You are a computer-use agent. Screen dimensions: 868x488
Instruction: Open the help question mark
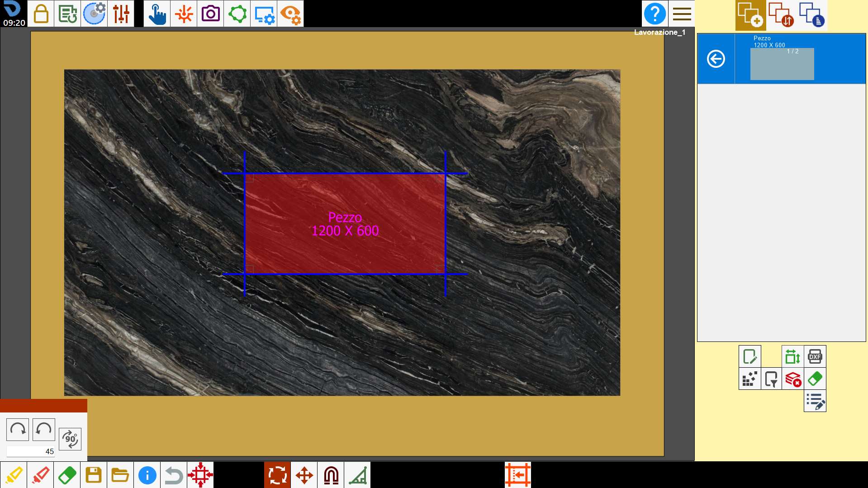[655, 14]
